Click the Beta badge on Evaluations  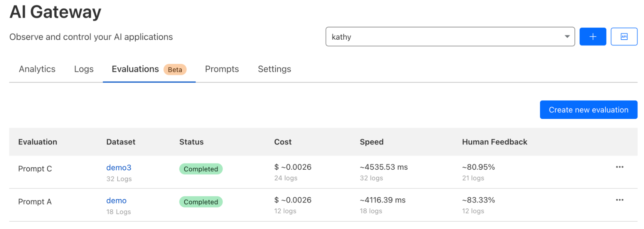tap(175, 70)
